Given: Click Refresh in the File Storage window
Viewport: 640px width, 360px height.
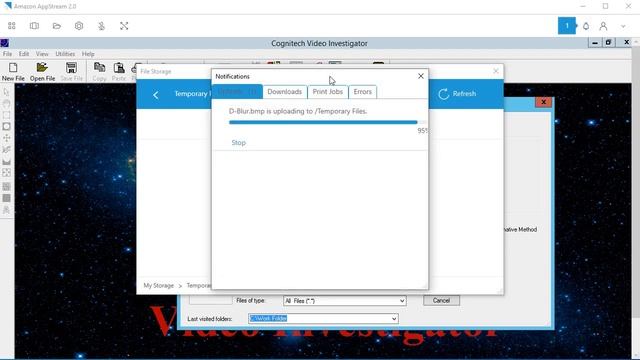Looking at the screenshot, I should [x=457, y=94].
